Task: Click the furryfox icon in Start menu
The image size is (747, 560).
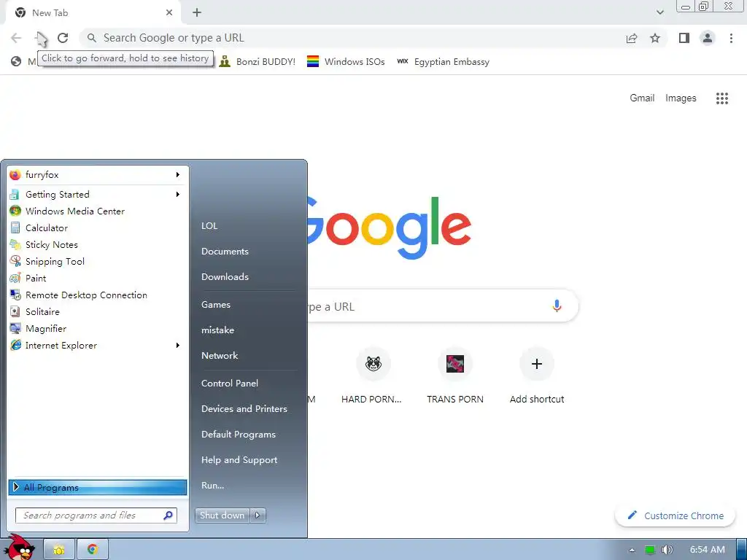Action: click(x=15, y=175)
